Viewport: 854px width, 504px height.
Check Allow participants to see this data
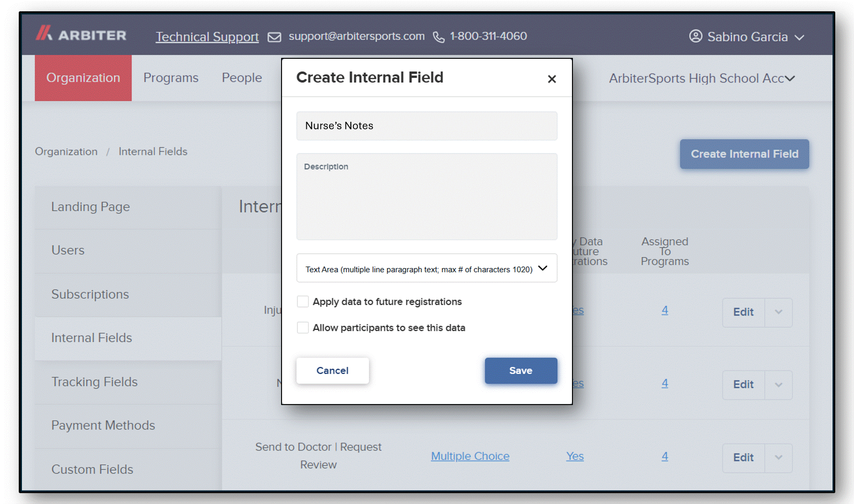[303, 328]
